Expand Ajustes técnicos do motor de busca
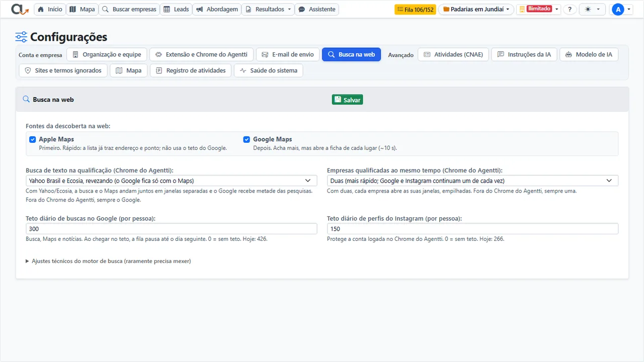The width and height of the screenshot is (644, 362). pos(108,261)
